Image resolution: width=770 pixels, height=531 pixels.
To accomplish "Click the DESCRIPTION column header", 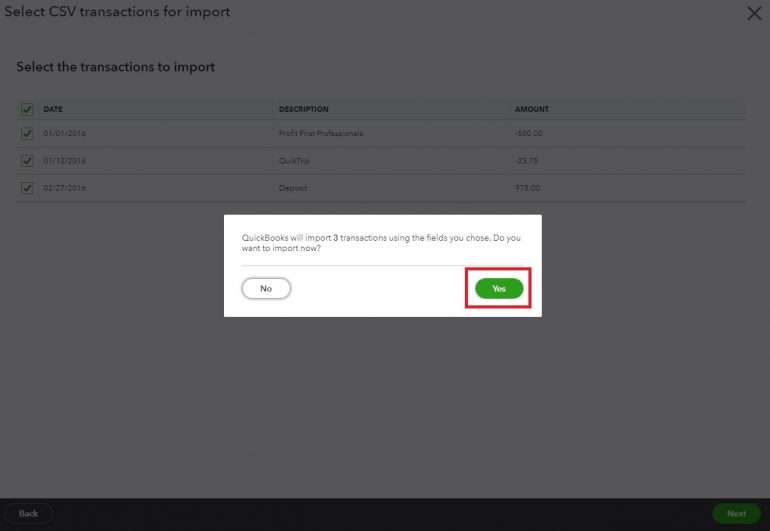I will click(303, 109).
